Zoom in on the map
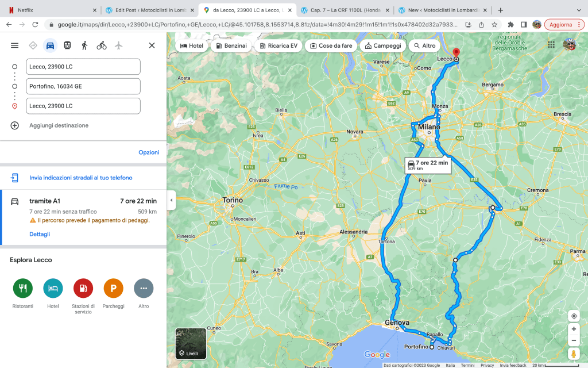This screenshot has height=368, width=588. click(574, 329)
